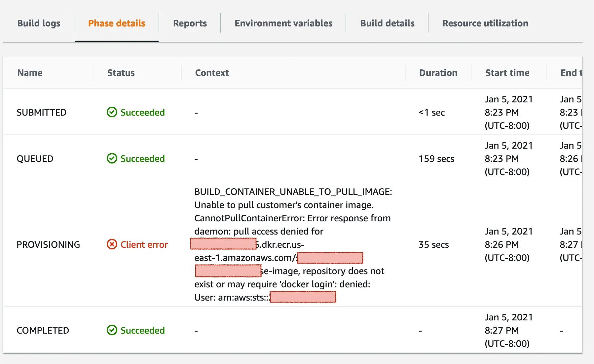Show the Resource utilization tab
The image size is (594, 364).
485,23
